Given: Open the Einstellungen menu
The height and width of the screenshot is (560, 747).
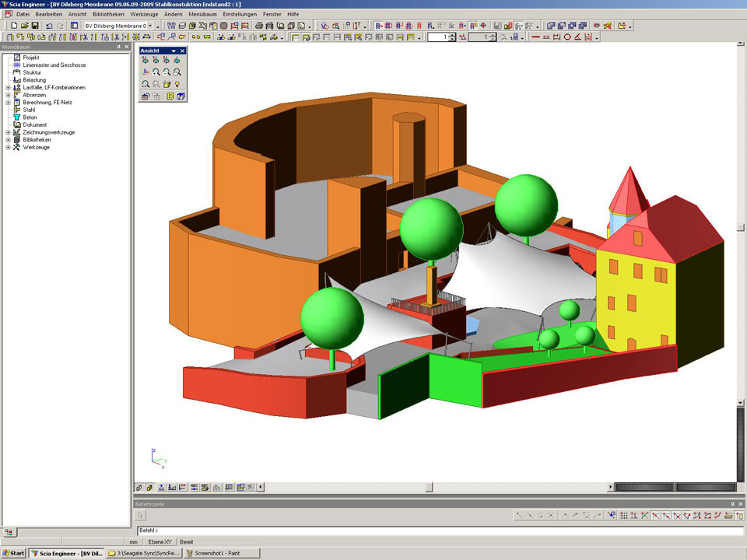Looking at the screenshot, I should [x=239, y=14].
